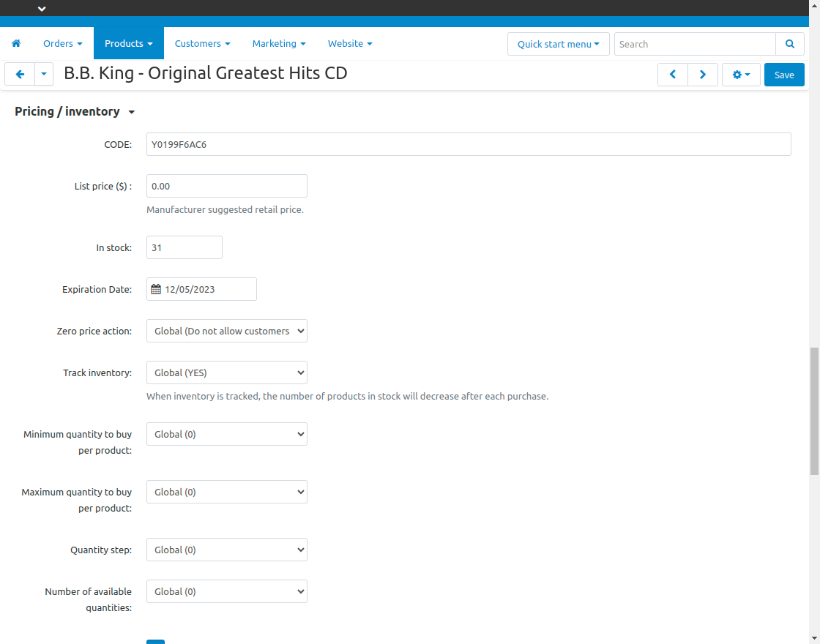This screenshot has height=644, width=820.
Task: Open the Quick start menu
Action: point(558,44)
